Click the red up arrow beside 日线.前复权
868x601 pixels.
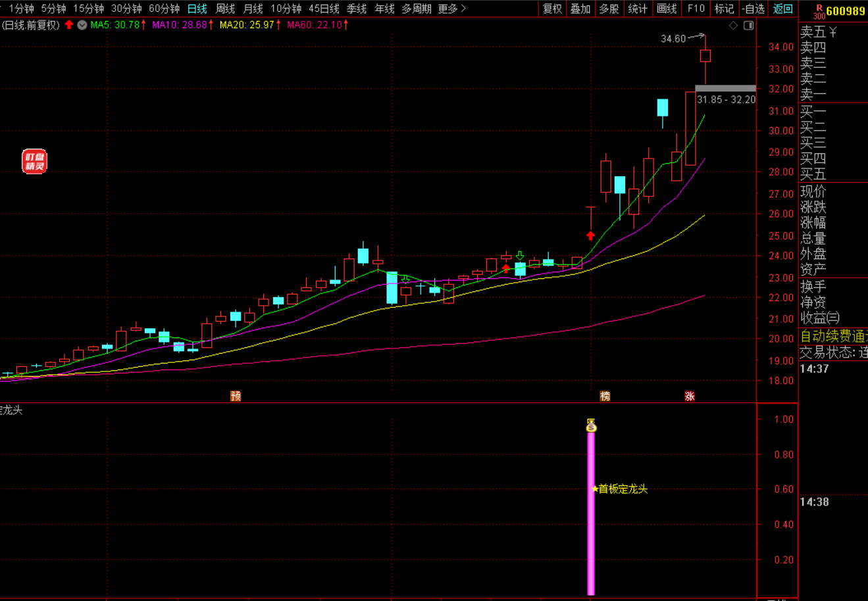coord(68,25)
